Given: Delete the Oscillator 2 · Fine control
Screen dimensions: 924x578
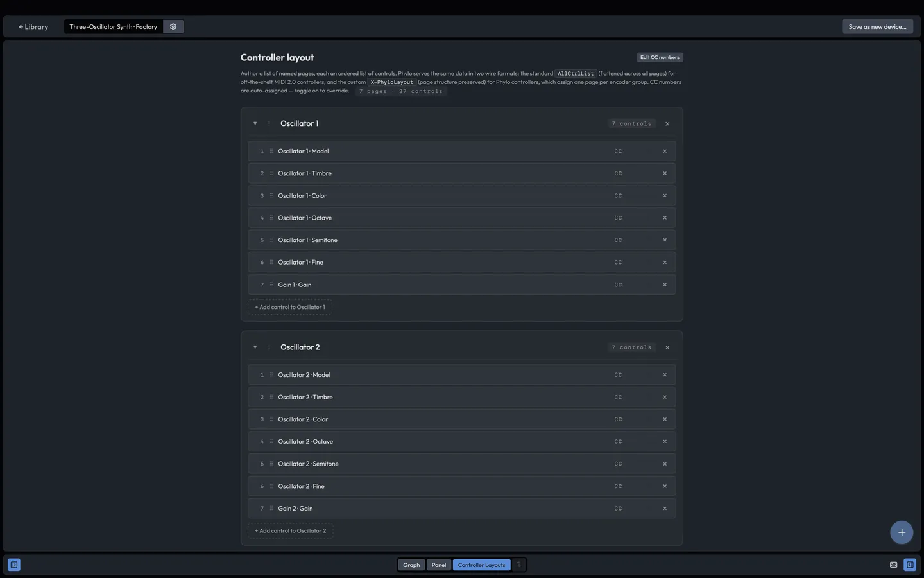Looking at the screenshot, I should 665,486.
